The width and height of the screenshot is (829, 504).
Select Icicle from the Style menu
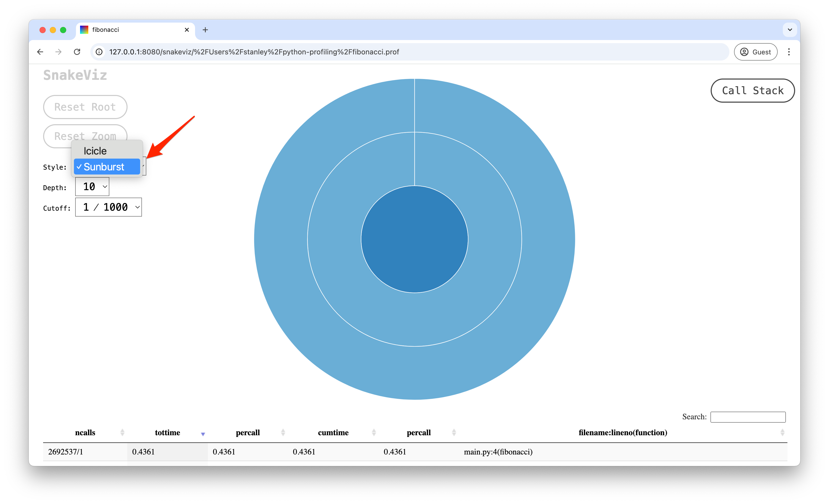tap(95, 151)
